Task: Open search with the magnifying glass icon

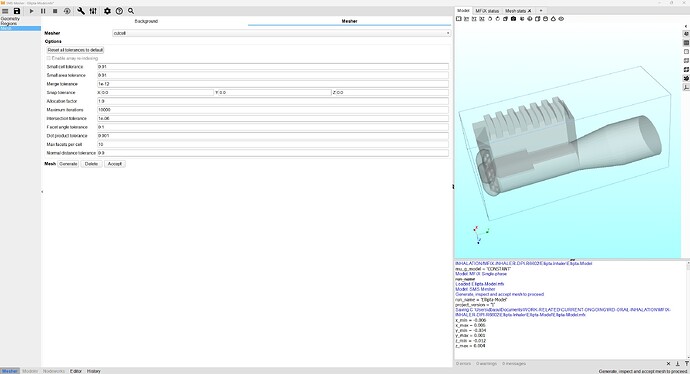Action: [131, 11]
